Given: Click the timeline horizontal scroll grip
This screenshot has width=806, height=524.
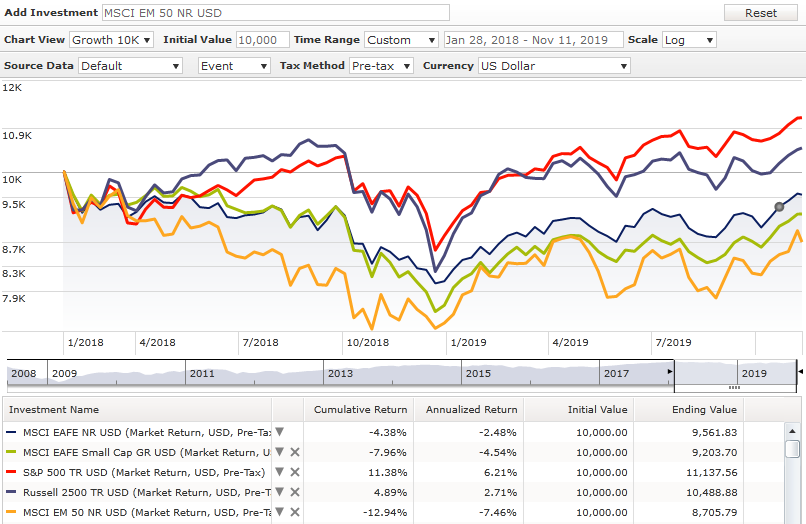Looking at the screenshot, I should point(735,388).
